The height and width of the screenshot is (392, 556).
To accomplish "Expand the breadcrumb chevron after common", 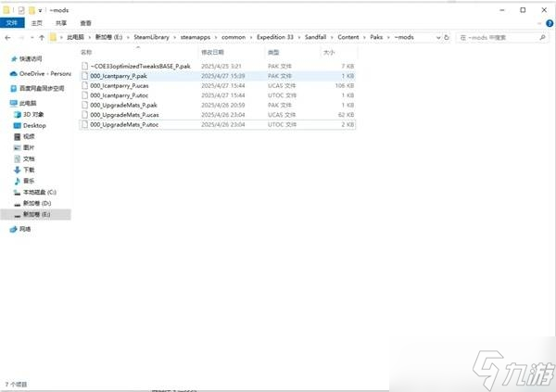I will pyautogui.click(x=251, y=37).
